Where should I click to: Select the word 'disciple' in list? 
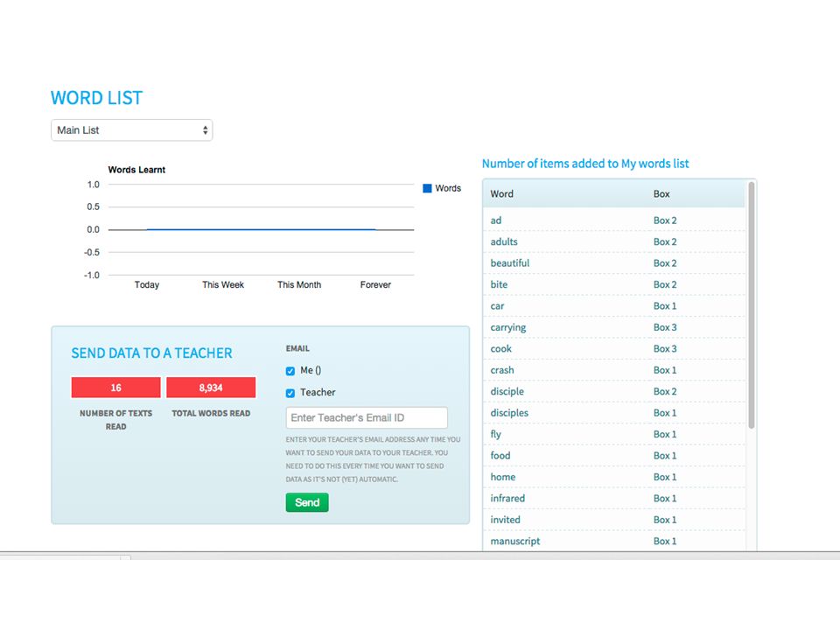[507, 392]
